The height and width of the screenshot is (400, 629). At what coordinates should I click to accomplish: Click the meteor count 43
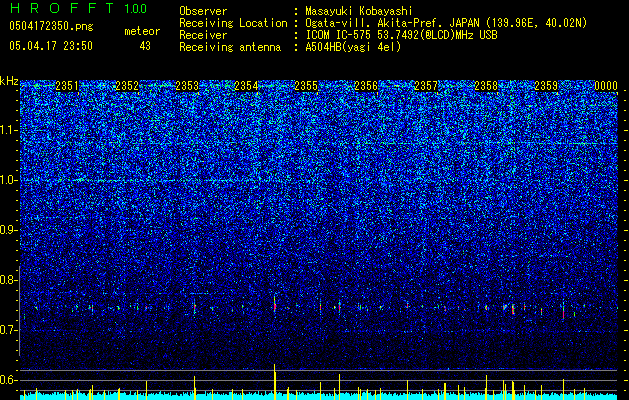(145, 46)
